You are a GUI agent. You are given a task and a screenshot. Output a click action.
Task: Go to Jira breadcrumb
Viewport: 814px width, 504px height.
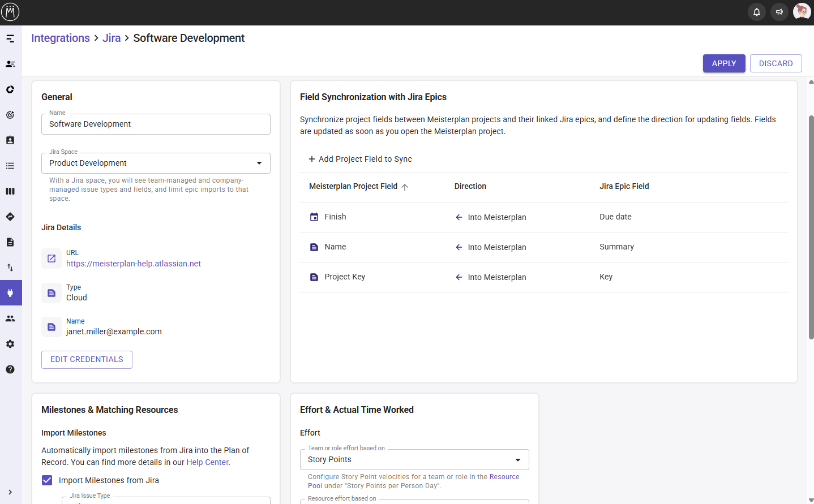[112, 38]
